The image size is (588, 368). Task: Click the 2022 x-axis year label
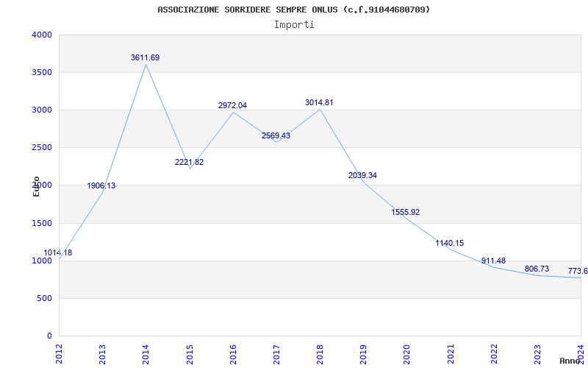tap(494, 353)
